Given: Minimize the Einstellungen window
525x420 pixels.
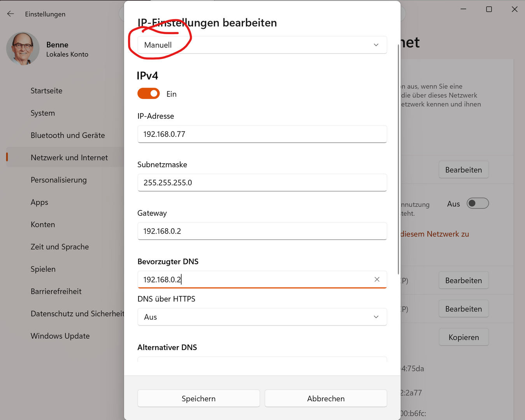Looking at the screenshot, I should (x=463, y=9).
